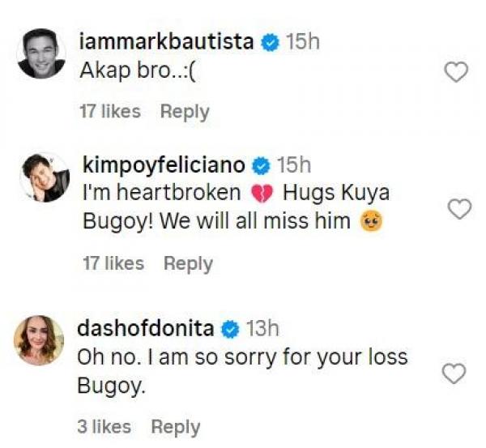
Task: Click iammarkbautista's verified badge
Action: pyautogui.click(x=270, y=42)
